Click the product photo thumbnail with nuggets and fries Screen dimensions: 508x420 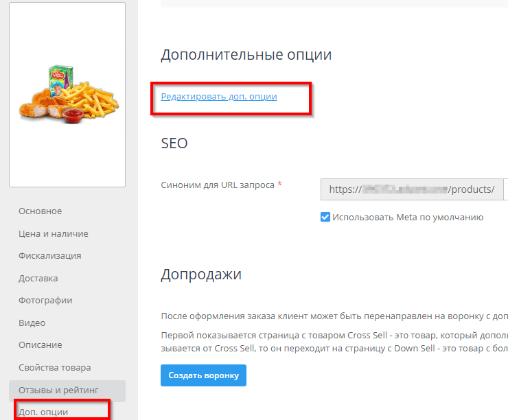tap(67, 94)
